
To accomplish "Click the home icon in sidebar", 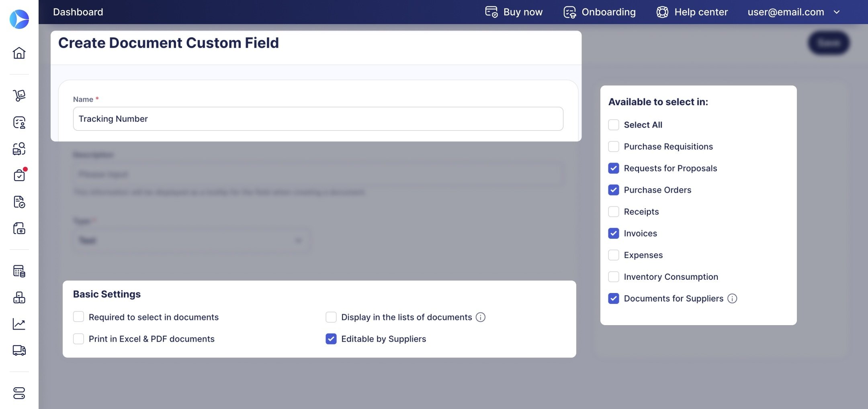I will tap(19, 53).
